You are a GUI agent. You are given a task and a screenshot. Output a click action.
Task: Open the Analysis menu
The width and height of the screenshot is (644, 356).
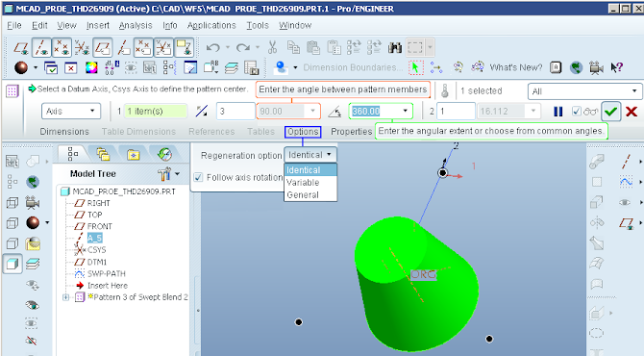pos(136,25)
